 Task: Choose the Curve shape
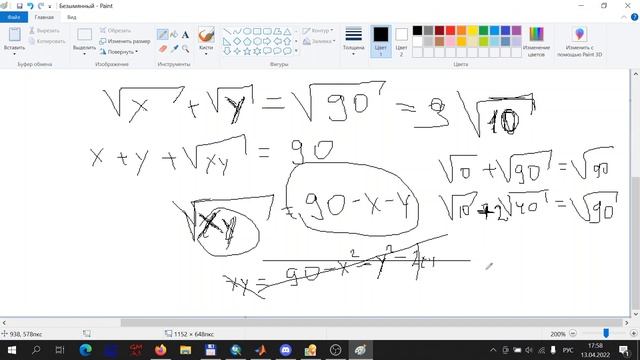click(x=237, y=31)
